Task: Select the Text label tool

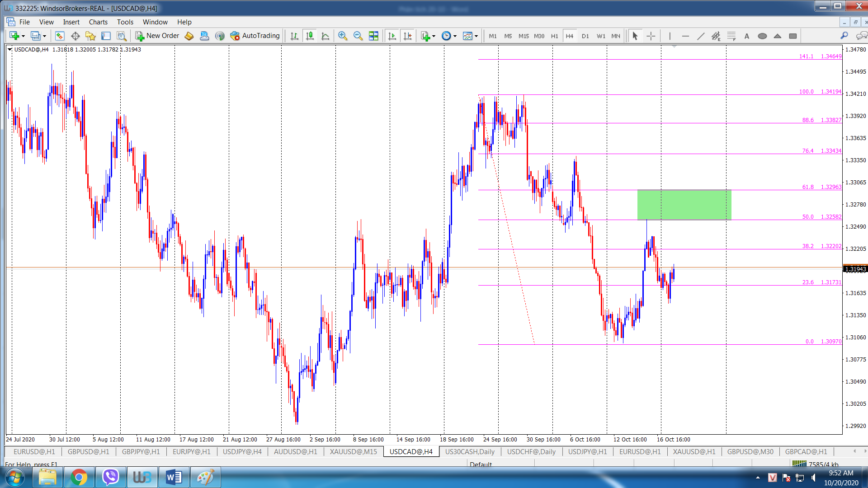Action: (x=747, y=36)
